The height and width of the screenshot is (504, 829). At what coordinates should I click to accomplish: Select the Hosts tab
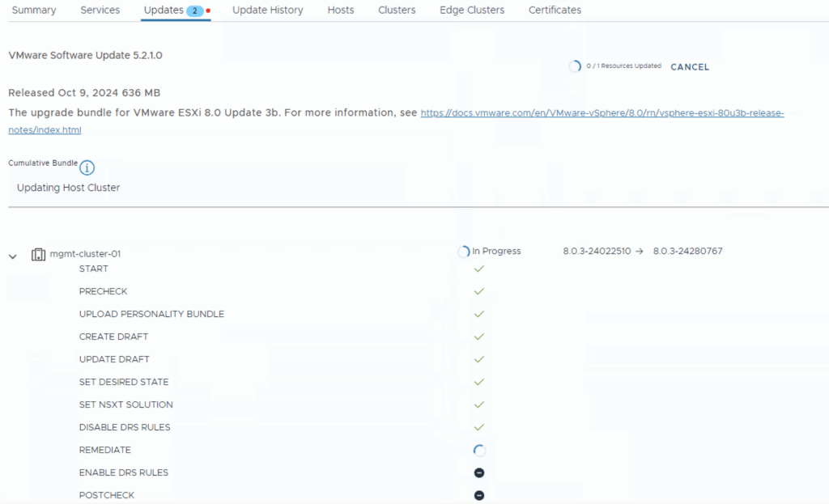(340, 11)
